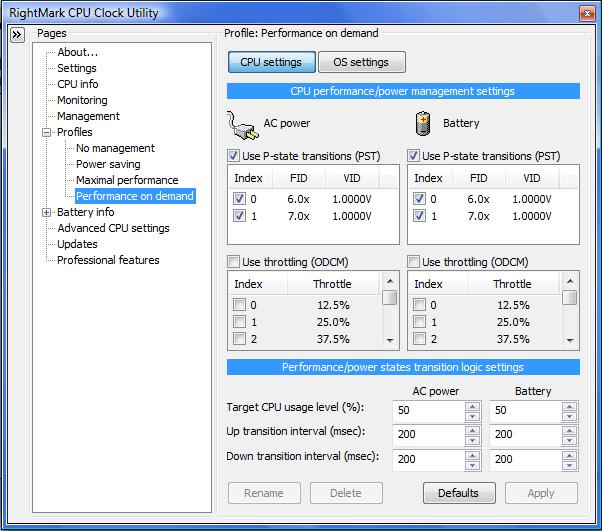
Task: Click the Delete button
Action: pyautogui.click(x=346, y=493)
